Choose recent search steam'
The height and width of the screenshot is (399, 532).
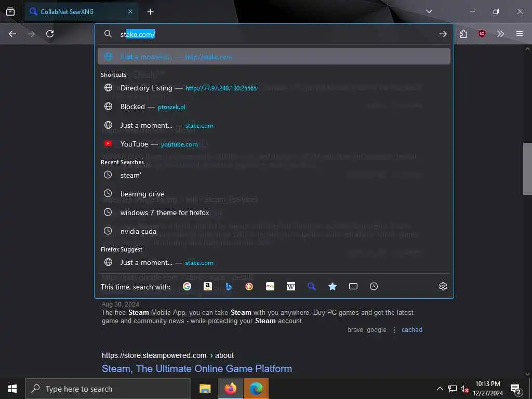[x=274, y=175]
